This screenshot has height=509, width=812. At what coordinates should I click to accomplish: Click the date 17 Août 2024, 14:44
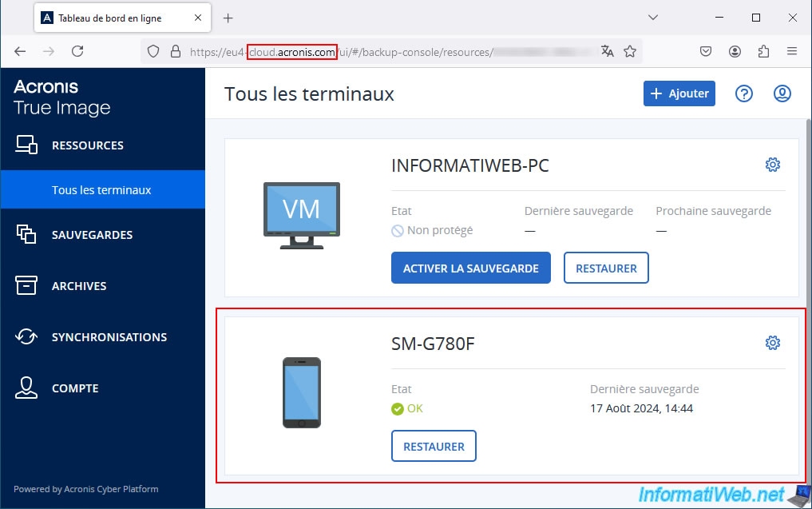click(x=641, y=408)
